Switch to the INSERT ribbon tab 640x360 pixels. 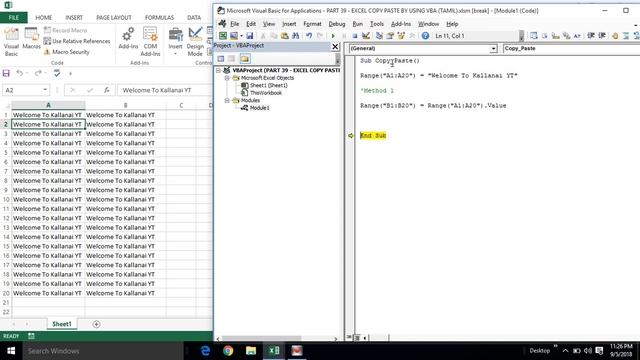tap(74, 18)
